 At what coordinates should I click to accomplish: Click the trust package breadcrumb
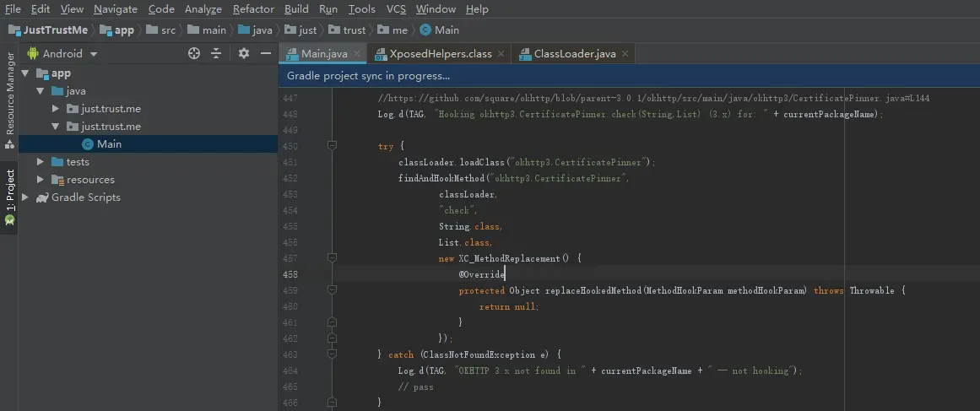pos(347,30)
